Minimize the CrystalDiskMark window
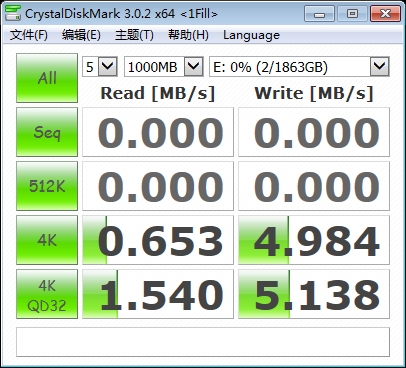406x368 pixels. (x=319, y=14)
